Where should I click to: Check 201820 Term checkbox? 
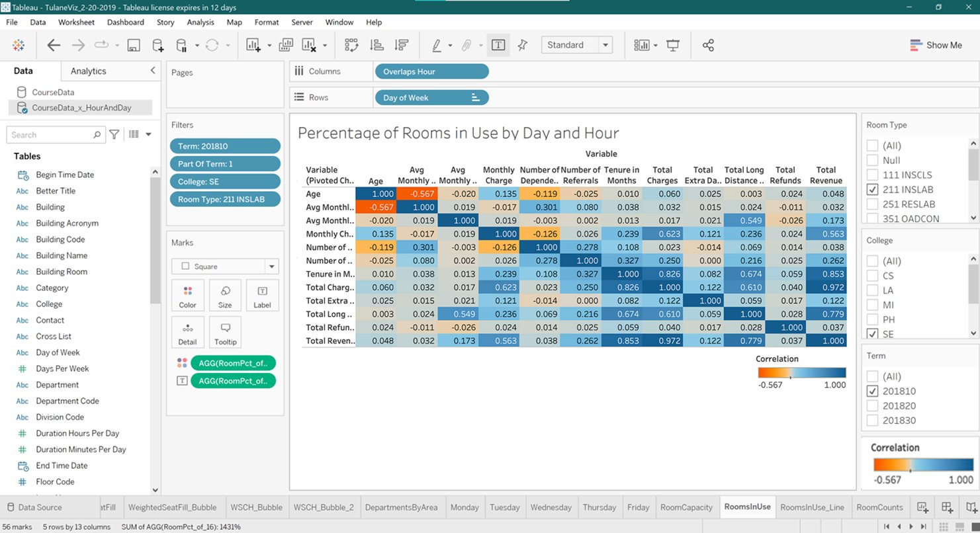tap(873, 405)
